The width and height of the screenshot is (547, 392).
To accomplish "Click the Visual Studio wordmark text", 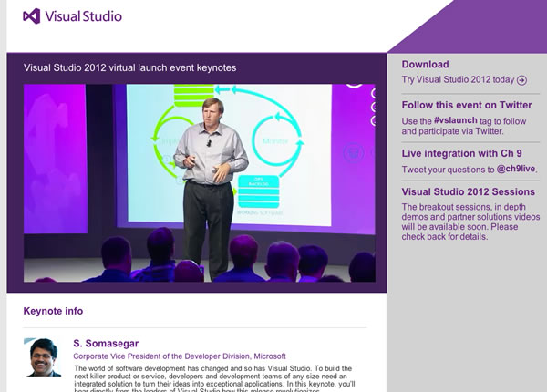I will point(83,16).
